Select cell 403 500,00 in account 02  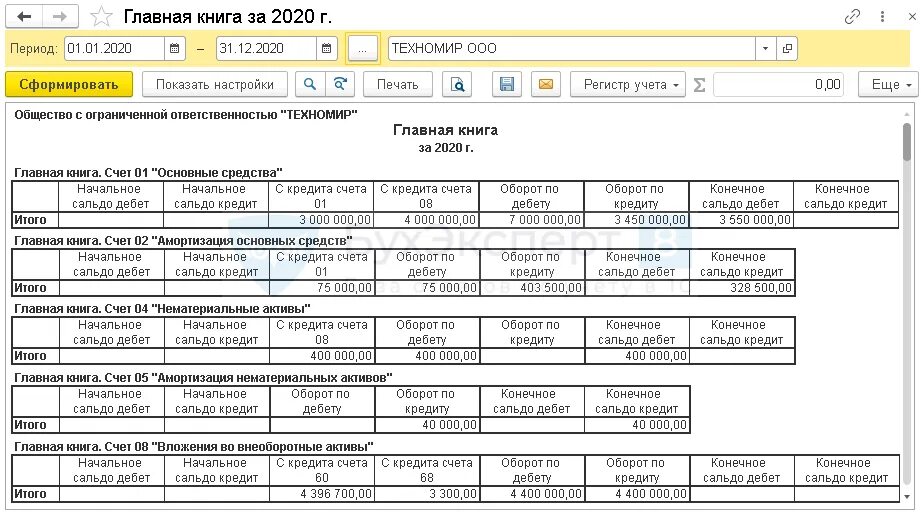point(532,288)
